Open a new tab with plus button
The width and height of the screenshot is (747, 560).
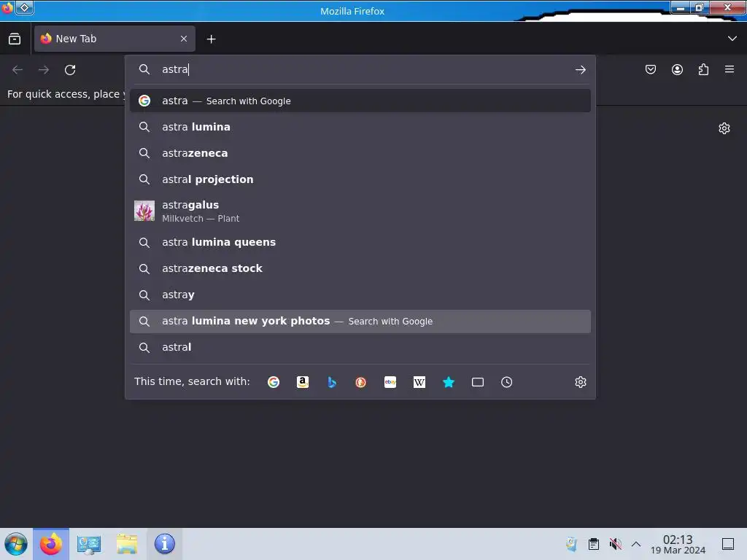click(211, 39)
